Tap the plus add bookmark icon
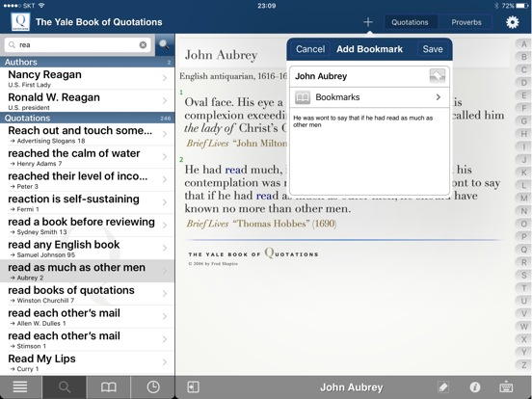This screenshot has width=532, height=399. click(368, 22)
